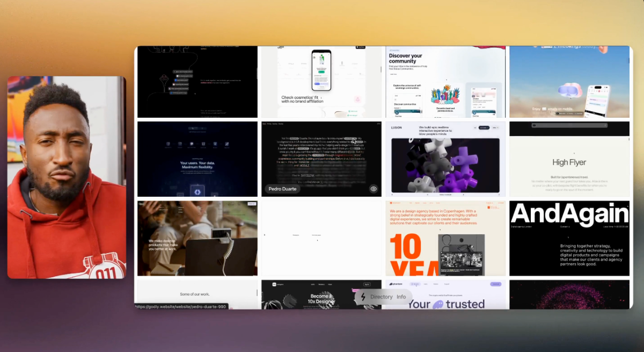Click the eye icon on Pedro Duarte card
This screenshot has height=352, width=644.
tap(374, 189)
